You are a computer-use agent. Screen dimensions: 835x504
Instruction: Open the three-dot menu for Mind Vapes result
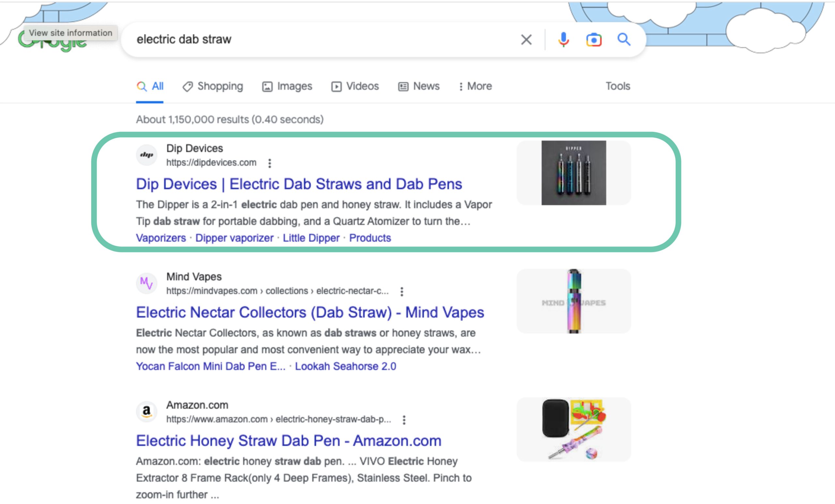point(402,292)
